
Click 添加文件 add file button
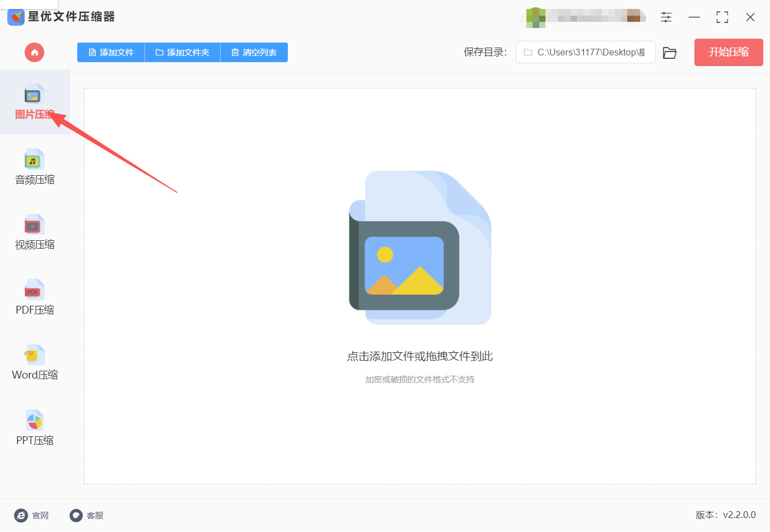pos(111,53)
